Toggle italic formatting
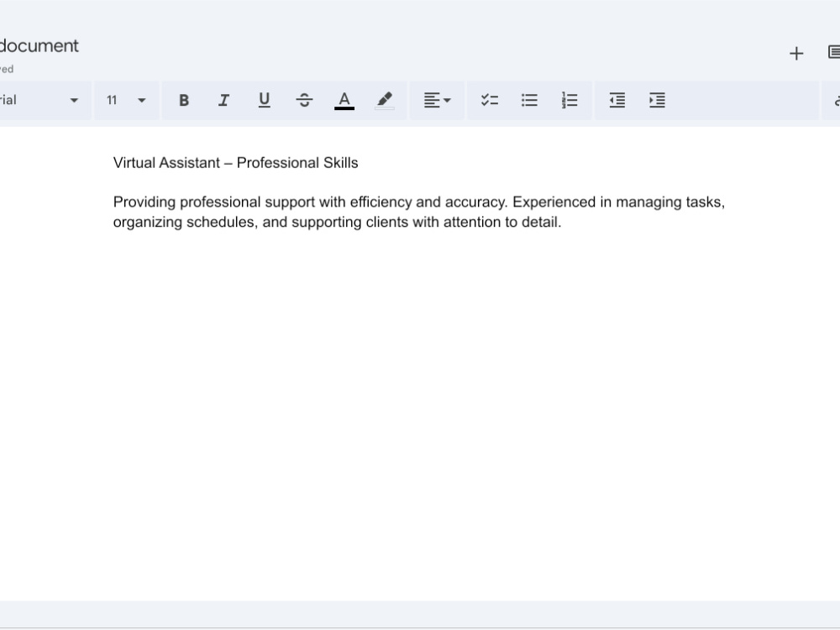The image size is (840, 630). 224,100
